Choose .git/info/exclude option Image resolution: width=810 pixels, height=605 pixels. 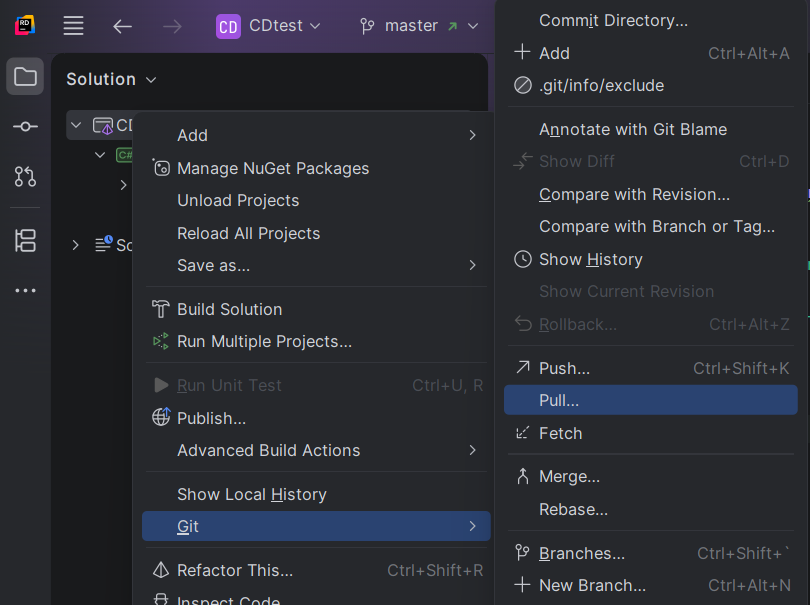651,85
